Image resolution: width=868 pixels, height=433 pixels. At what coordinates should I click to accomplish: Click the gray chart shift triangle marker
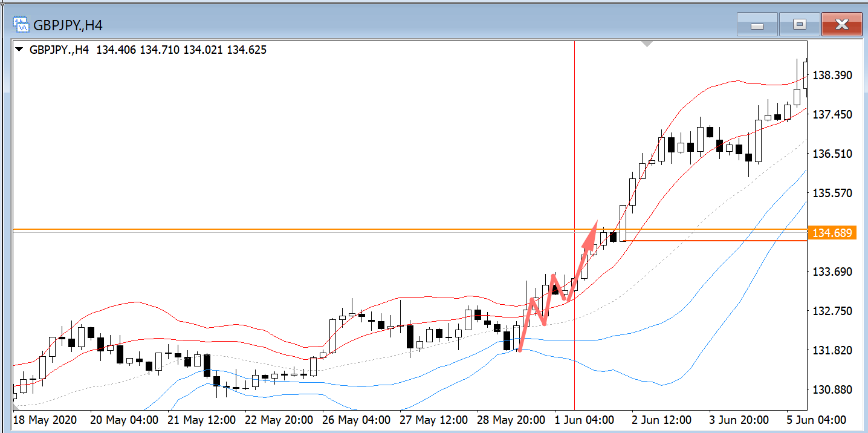(x=647, y=44)
